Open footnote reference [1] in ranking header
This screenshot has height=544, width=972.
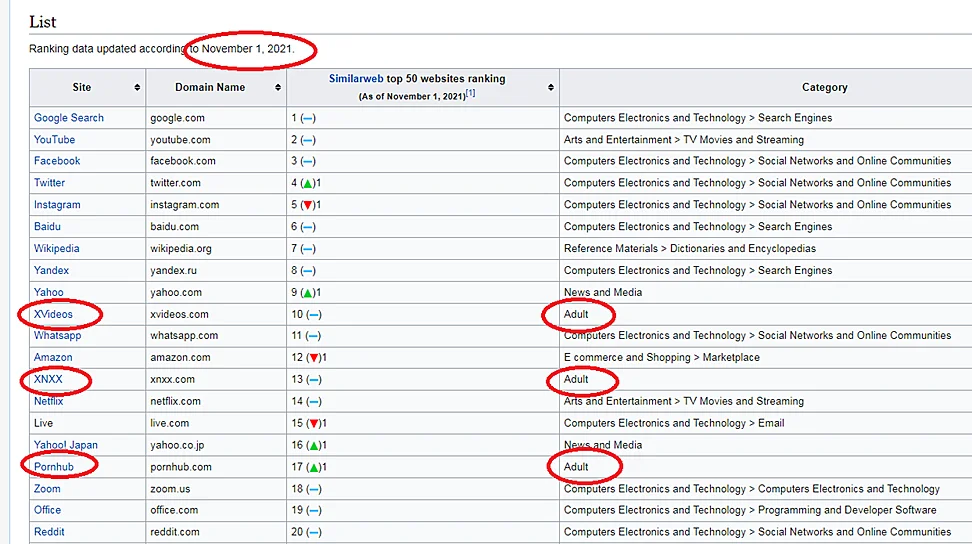point(471,94)
